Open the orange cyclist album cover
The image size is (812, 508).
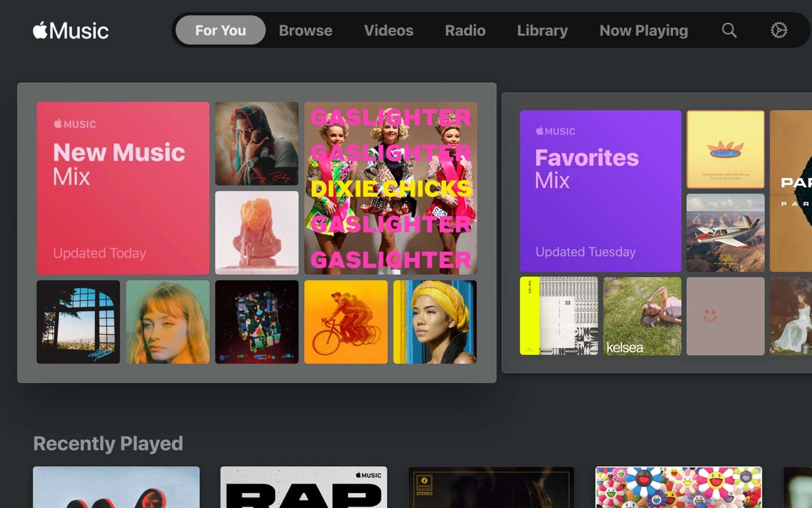[x=346, y=322]
